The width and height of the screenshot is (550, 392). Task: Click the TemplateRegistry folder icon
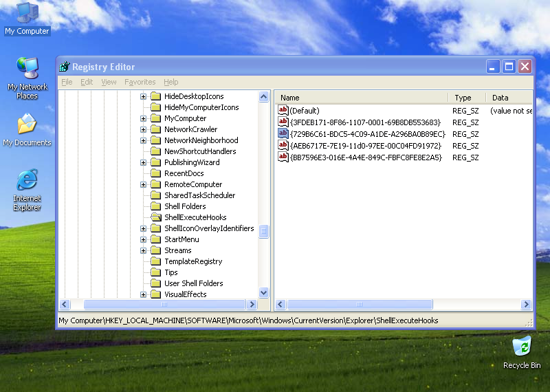coord(156,261)
